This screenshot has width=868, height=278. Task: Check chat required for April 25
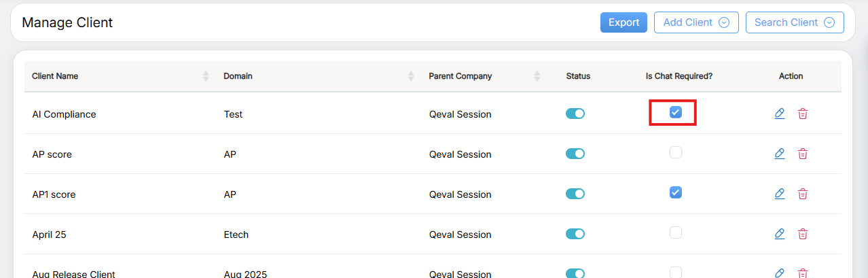click(675, 232)
